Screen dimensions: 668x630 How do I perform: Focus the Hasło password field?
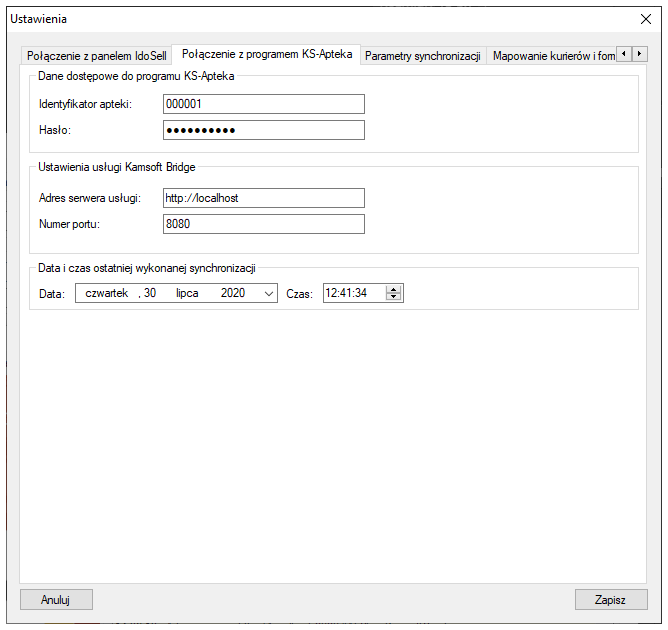tap(263, 130)
